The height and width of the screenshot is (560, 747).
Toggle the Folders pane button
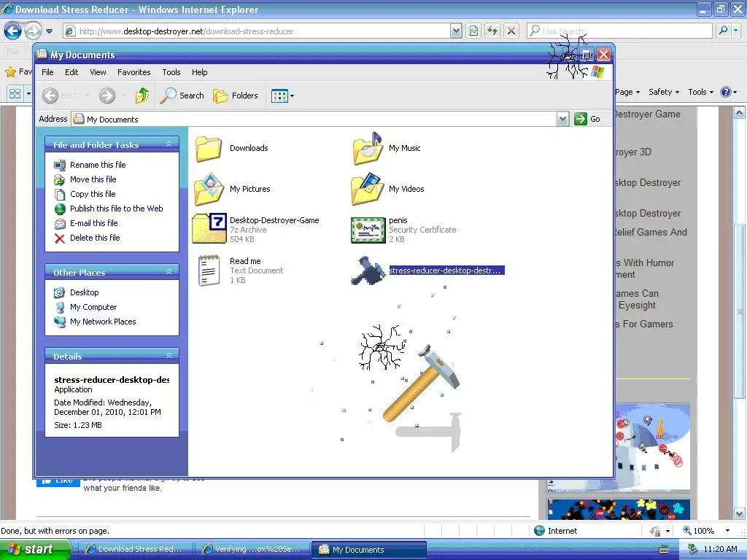pos(236,96)
